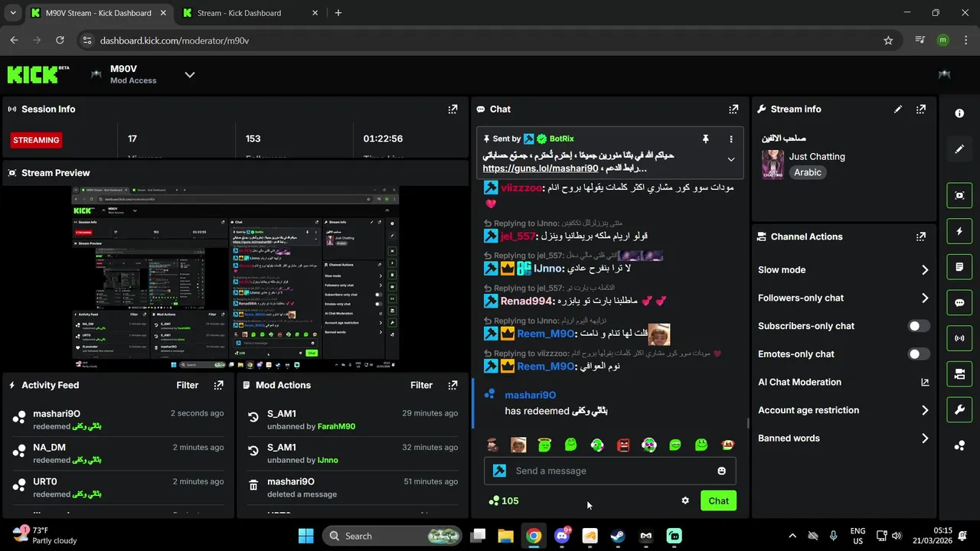Screen dimensions: 980x551
Task: Click the chat bubble sidebar icon
Action: coord(959,303)
